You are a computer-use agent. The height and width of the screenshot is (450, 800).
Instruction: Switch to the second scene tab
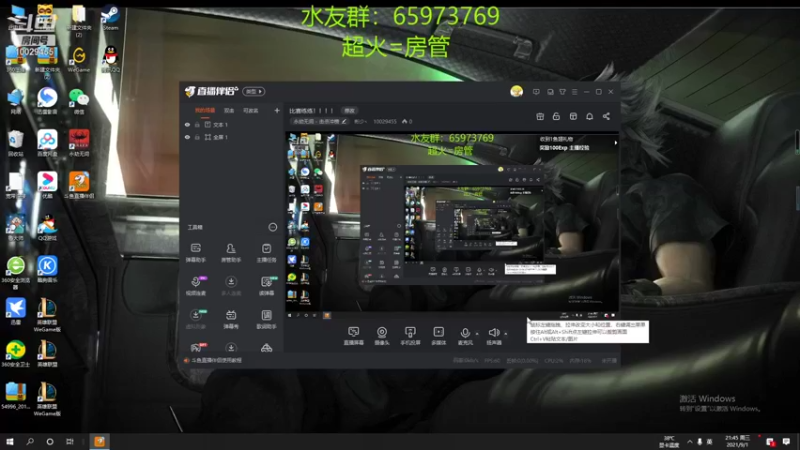pos(229,110)
